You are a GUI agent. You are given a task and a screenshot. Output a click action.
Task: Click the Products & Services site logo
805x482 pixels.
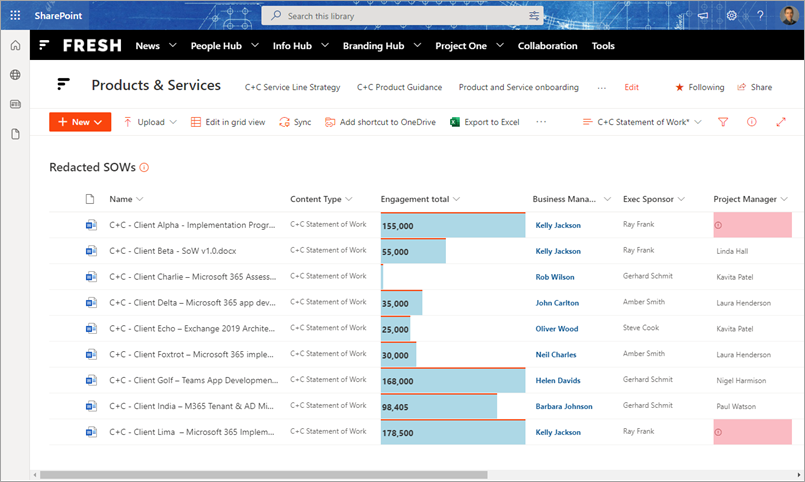tap(63, 84)
